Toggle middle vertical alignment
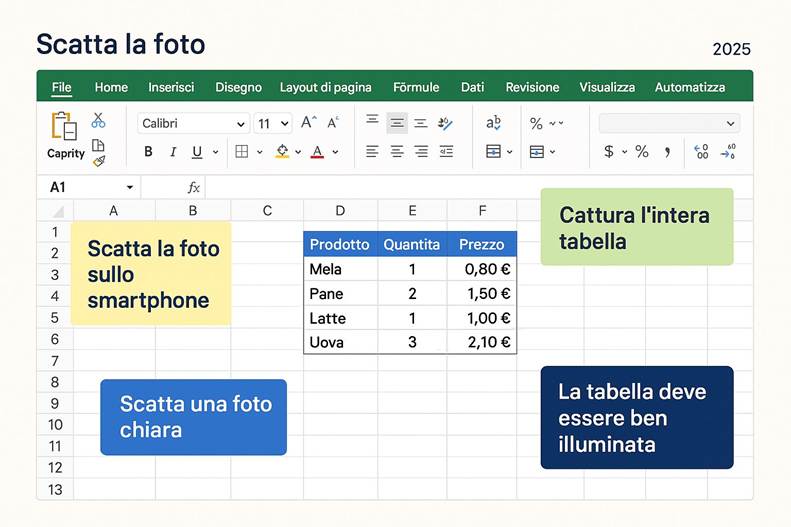Image resolution: width=791 pixels, height=527 pixels. pyautogui.click(x=397, y=123)
